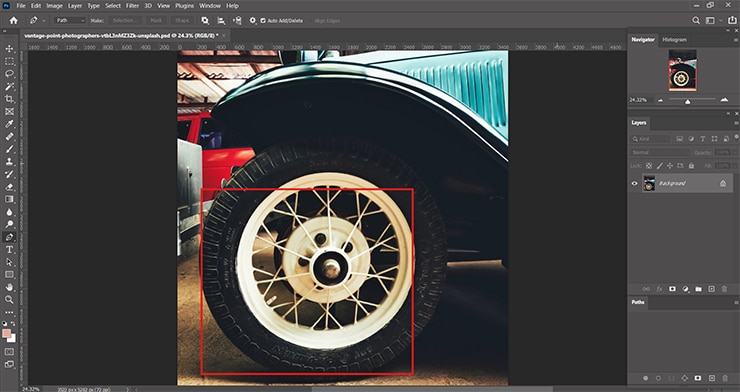This screenshot has height=392, width=740.
Task: Open path arrangement options
Action: click(237, 20)
